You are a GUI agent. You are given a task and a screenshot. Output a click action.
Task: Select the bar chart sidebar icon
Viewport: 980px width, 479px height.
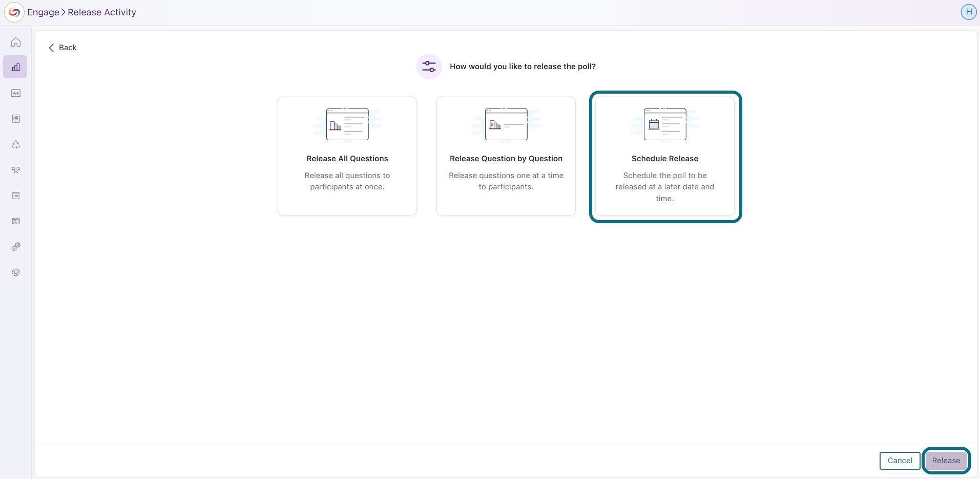point(16,67)
